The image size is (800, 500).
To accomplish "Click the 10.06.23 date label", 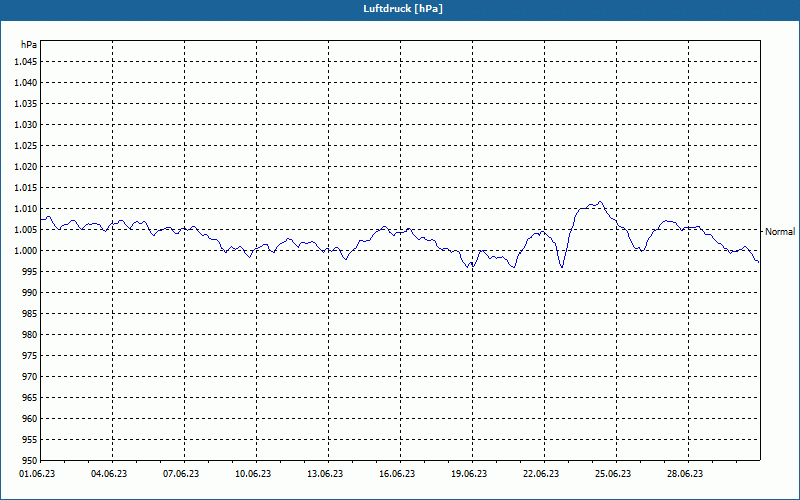I will 253,474.
